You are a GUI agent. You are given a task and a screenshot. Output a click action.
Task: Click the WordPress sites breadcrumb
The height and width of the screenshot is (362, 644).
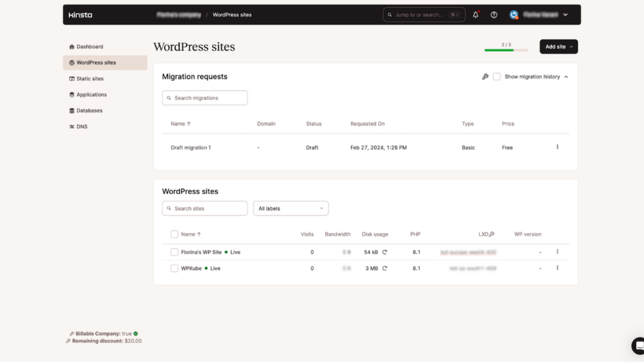(x=232, y=15)
